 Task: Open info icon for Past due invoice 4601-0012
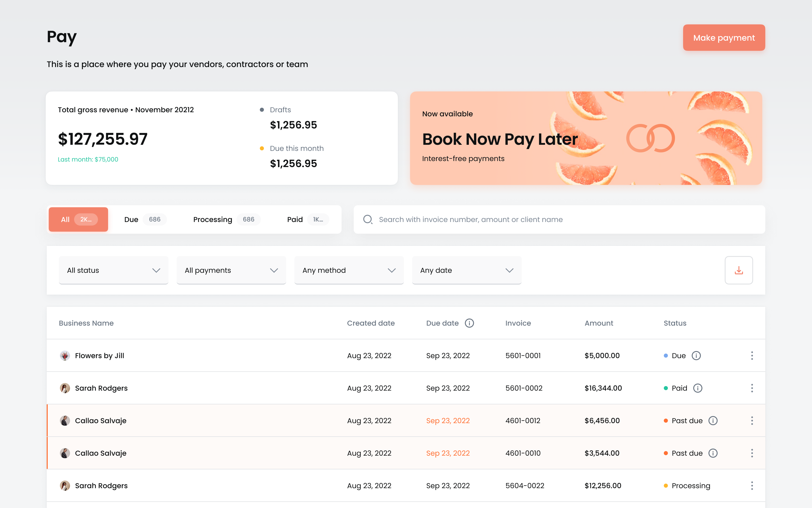(713, 421)
